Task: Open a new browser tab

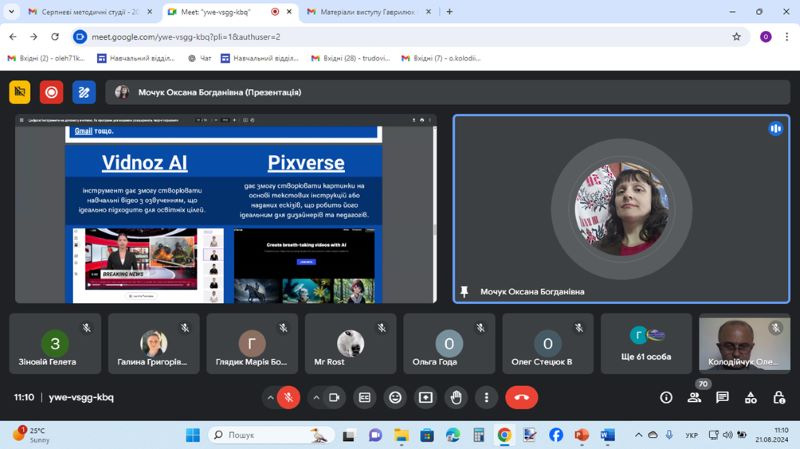Action: (449, 12)
